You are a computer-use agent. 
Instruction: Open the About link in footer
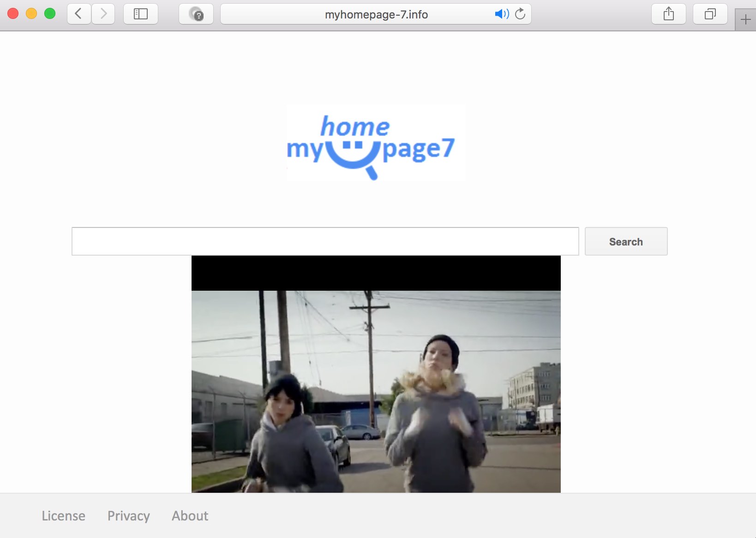(190, 515)
